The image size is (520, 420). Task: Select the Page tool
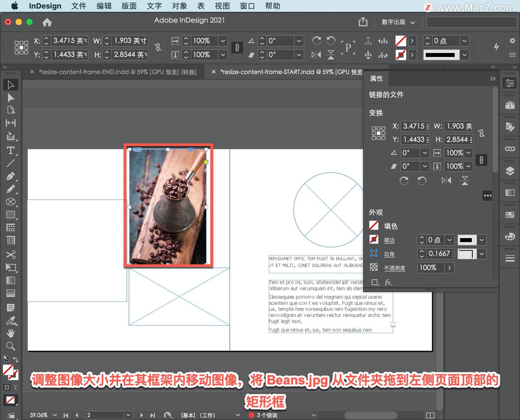click(11, 110)
